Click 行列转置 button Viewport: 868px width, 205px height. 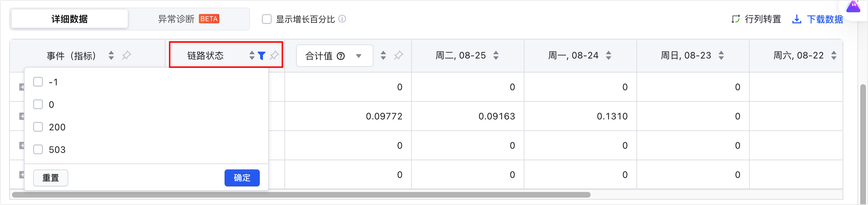pyautogui.click(x=756, y=19)
